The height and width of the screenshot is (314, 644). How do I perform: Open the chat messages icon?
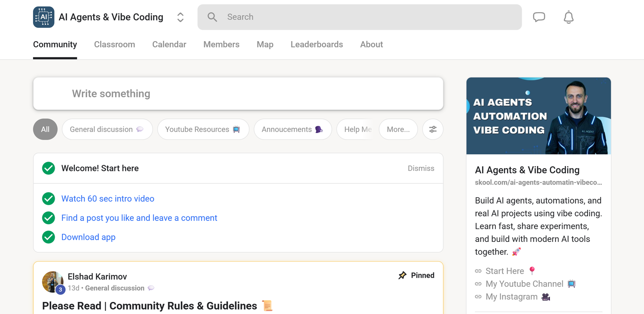point(539,17)
